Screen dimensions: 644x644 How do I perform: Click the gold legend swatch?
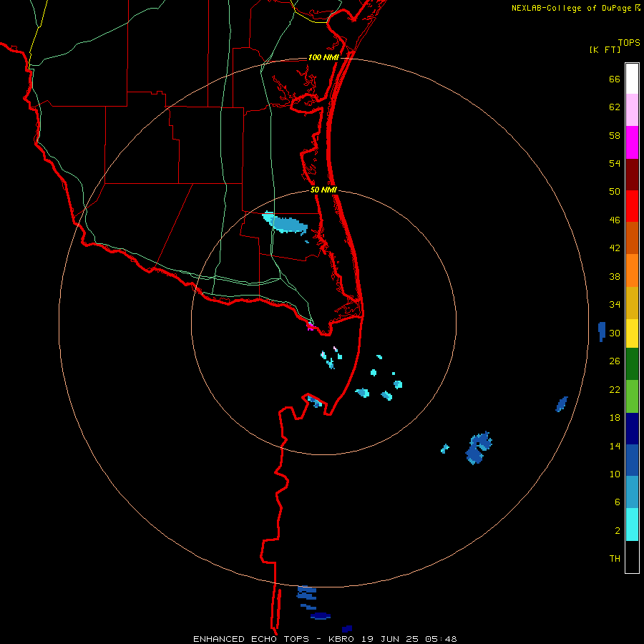tap(632, 303)
